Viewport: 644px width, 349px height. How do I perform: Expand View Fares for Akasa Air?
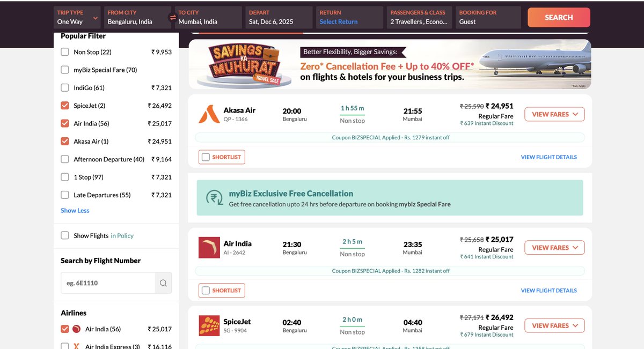click(x=554, y=114)
